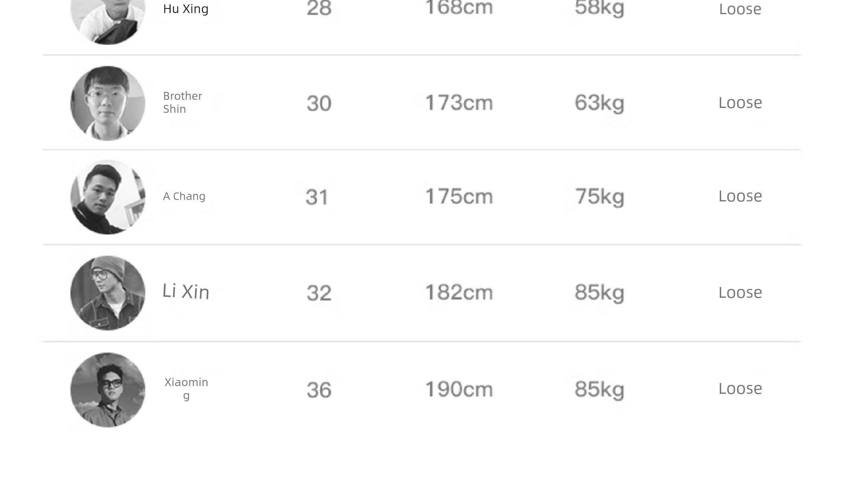Open the A Chang name entry
The height and width of the screenshot is (504, 843).
(184, 196)
